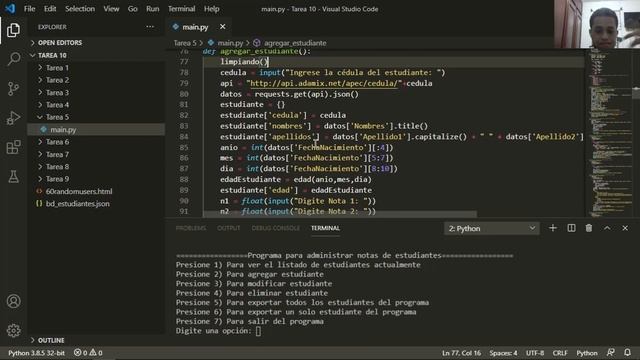The image size is (640, 360).
Task: Switch to the OUTPUT panel tab
Action: (229, 228)
